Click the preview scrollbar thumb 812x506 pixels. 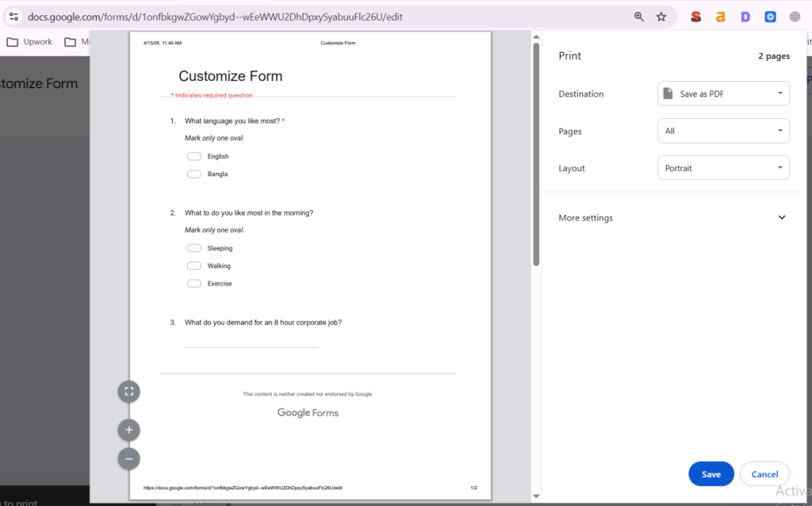click(536, 155)
